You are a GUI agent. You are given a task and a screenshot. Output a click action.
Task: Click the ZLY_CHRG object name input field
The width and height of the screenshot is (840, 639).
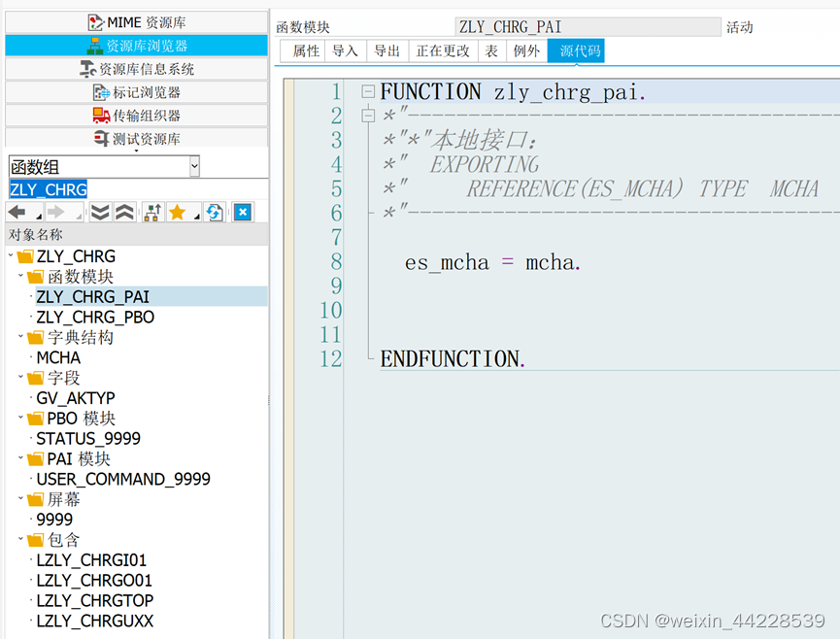[x=138, y=189]
